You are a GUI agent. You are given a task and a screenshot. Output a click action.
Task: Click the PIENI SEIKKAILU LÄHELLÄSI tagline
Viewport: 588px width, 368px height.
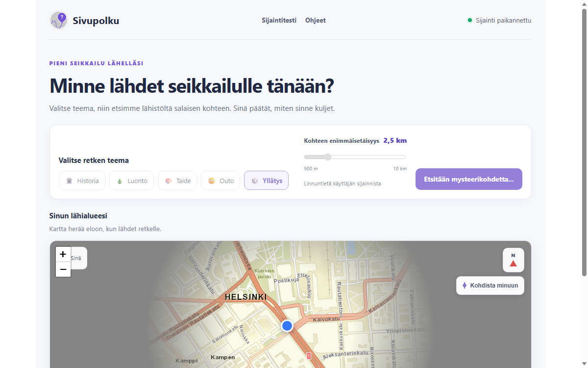[97, 63]
